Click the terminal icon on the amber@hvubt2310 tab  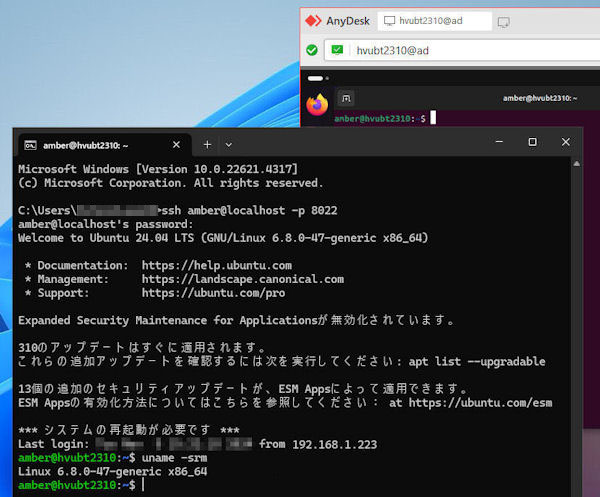click(x=31, y=145)
